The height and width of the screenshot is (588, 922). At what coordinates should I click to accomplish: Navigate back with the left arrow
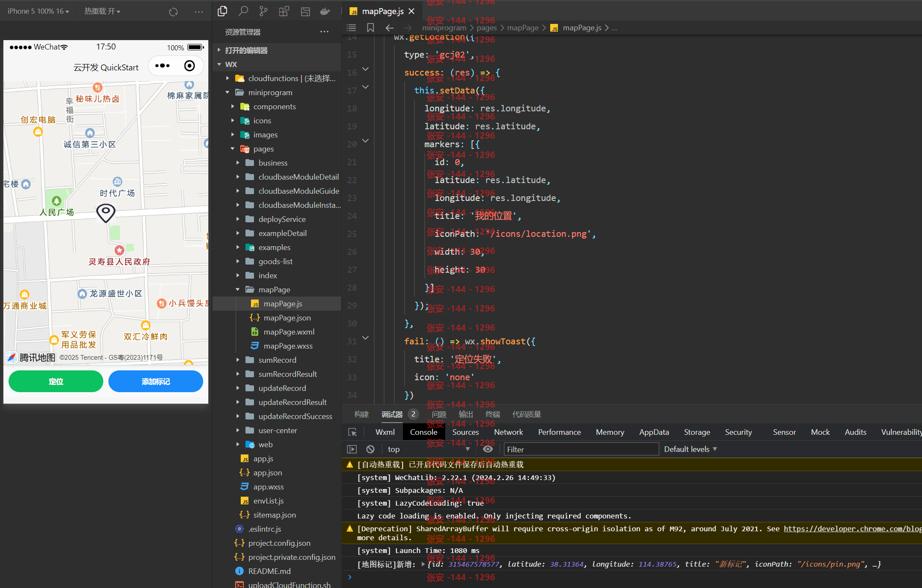389,28
